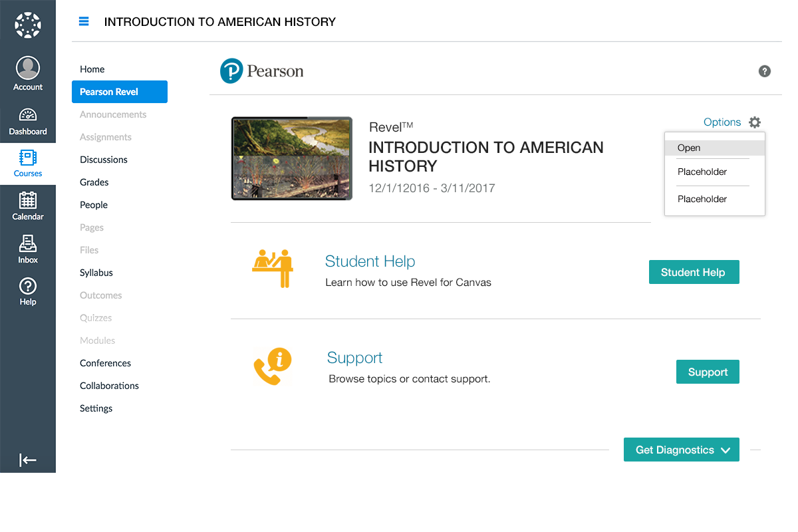Expand the Get Diagnostics dropdown
Viewport: 798px width, 532px height.
click(x=682, y=450)
